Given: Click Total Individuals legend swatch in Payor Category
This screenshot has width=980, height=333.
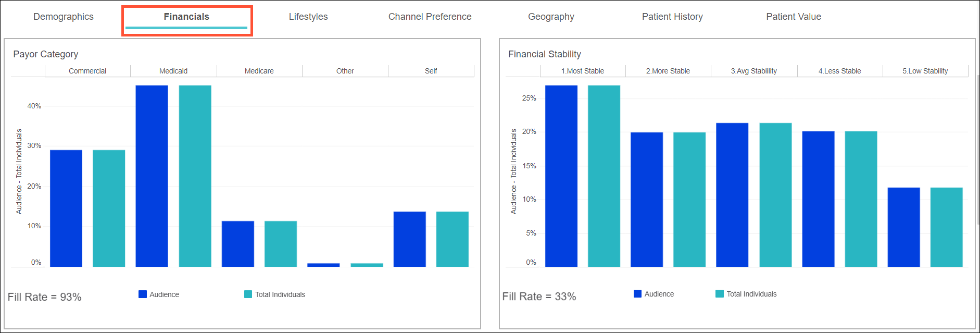Looking at the screenshot, I should tap(248, 294).
